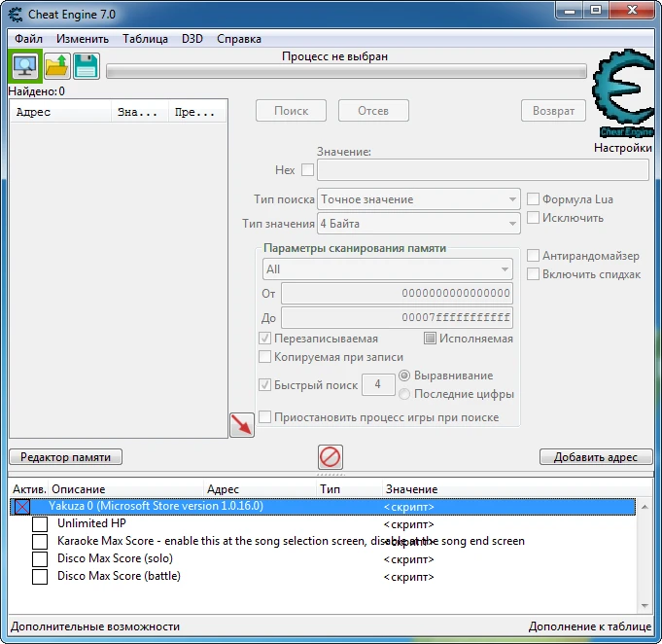The height and width of the screenshot is (644, 662).
Task: Click the Cheat Engine title bar icon
Action: (16, 15)
